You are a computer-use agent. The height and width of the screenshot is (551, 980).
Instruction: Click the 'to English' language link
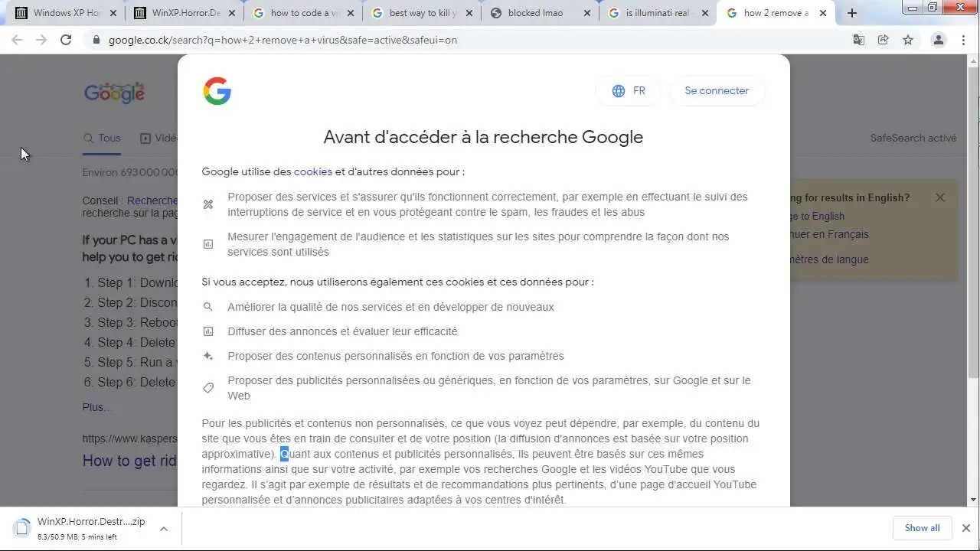818,216
